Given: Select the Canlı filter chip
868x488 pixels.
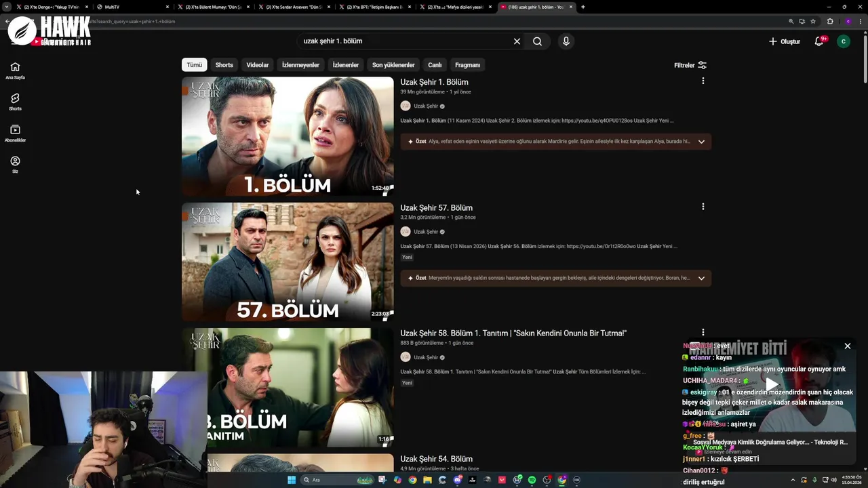Looking at the screenshot, I should tap(435, 65).
